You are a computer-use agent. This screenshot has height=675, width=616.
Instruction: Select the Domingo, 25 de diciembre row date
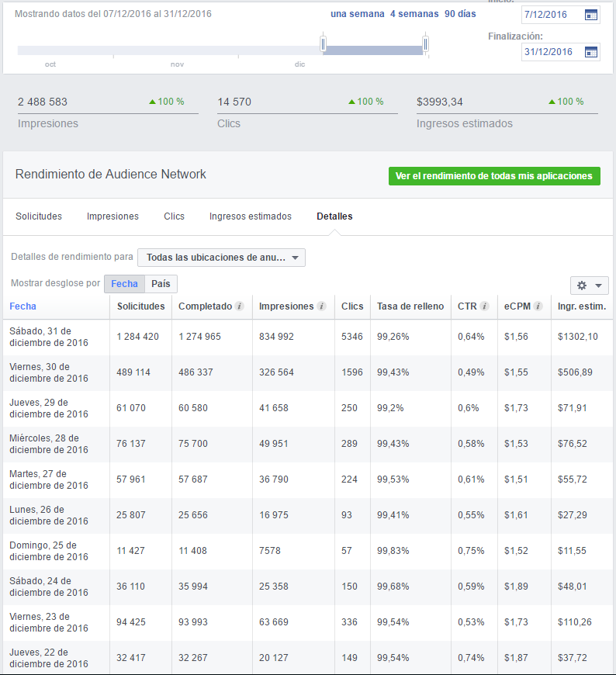[49, 552]
